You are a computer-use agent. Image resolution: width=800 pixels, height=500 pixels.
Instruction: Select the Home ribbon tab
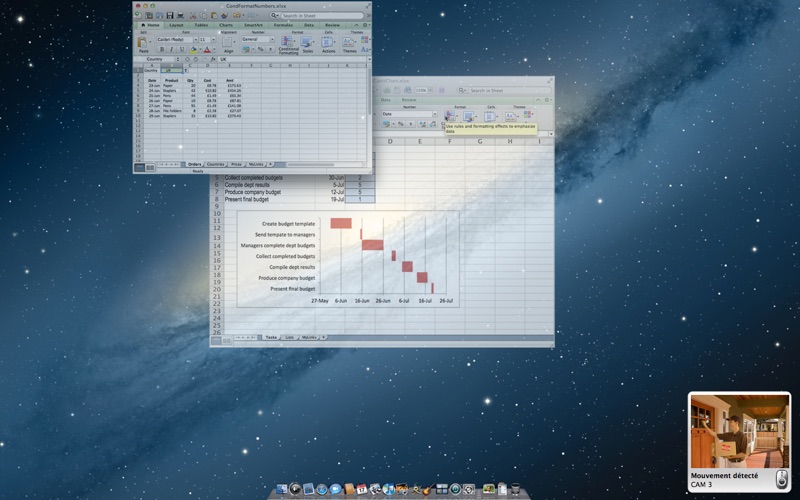(150, 25)
